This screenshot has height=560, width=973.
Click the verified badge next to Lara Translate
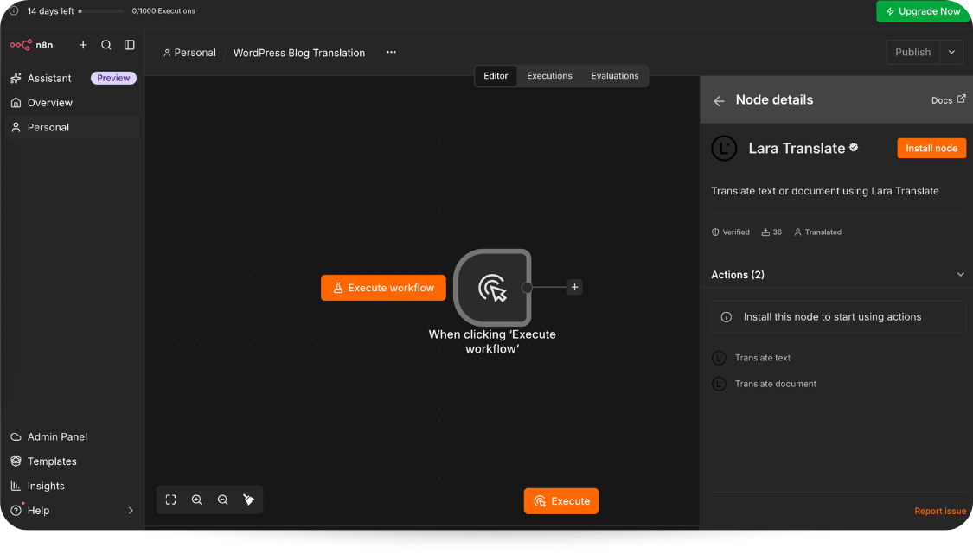[x=854, y=147]
